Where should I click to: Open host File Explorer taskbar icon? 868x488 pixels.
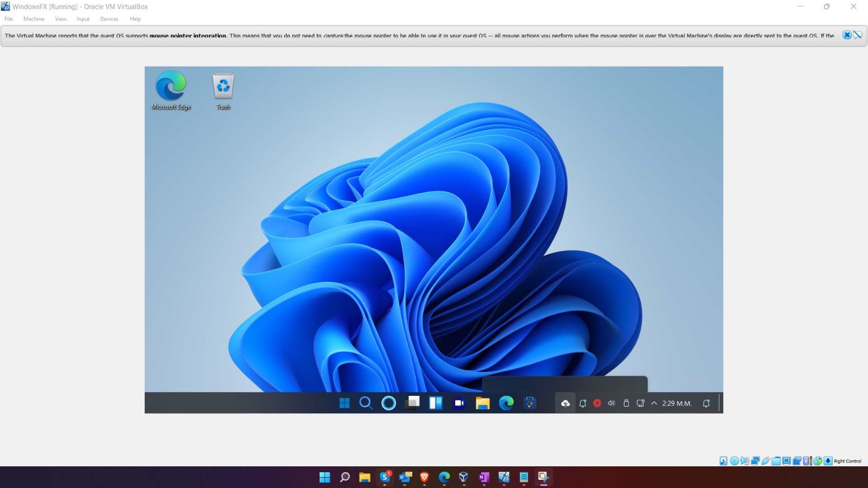click(x=365, y=477)
